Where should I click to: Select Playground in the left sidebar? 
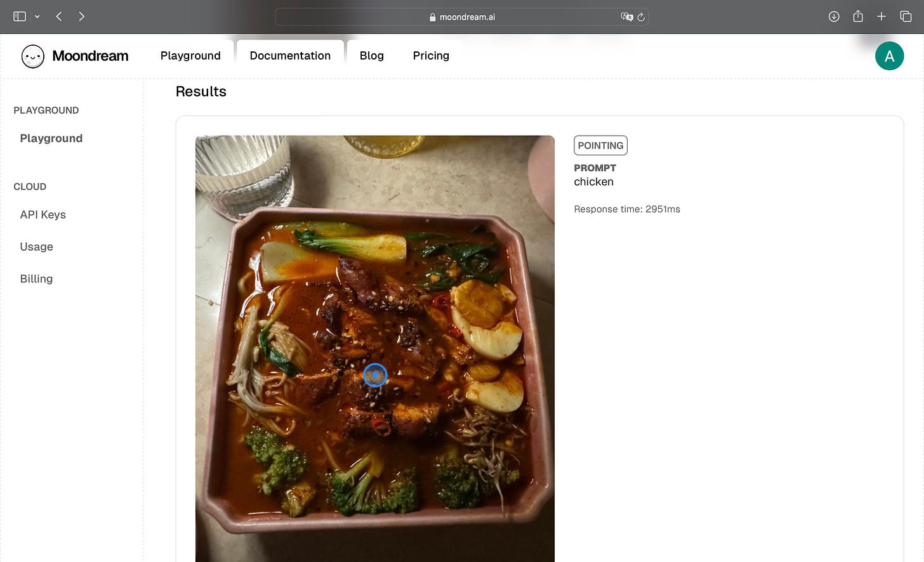[x=51, y=138]
